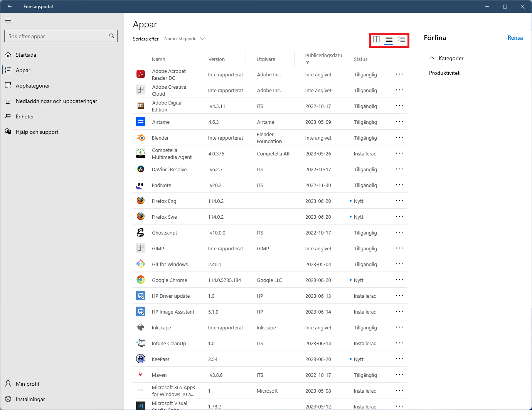The image size is (532, 410).
Task: Click the Blender app icon
Action: tap(141, 137)
